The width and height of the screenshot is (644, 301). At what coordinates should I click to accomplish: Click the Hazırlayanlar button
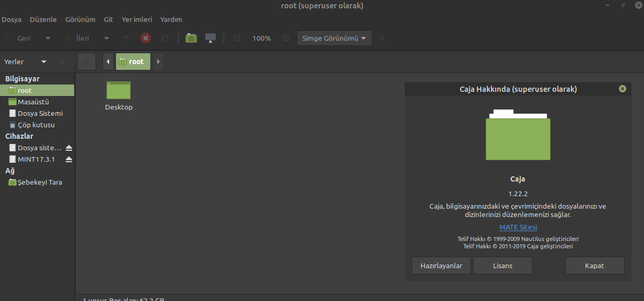point(441,266)
